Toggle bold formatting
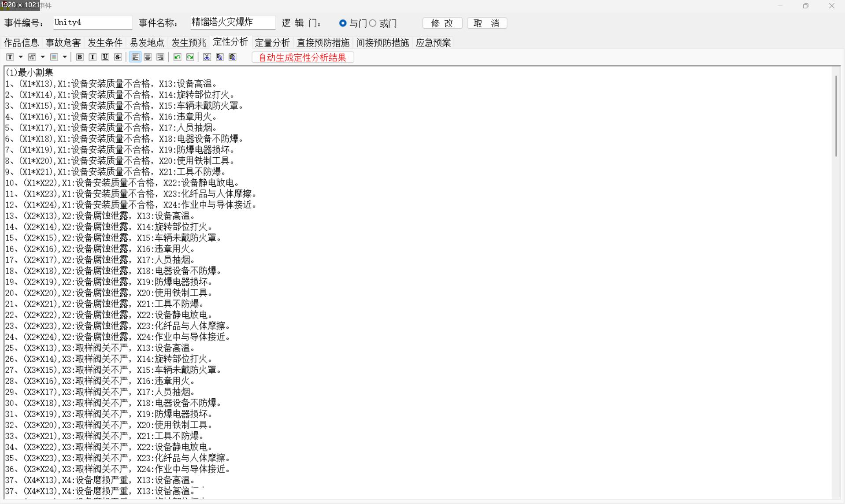 [80, 57]
